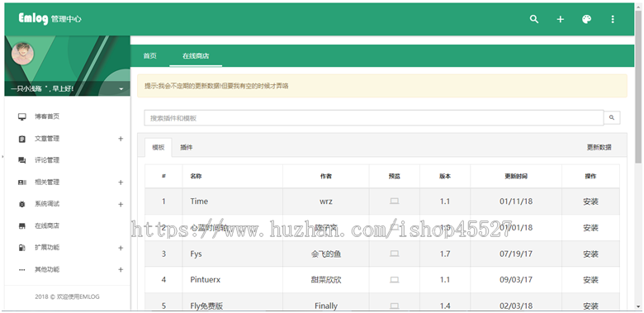Click the chat icon beside 评论管理
Screen dimensions: 644x313
22,160
